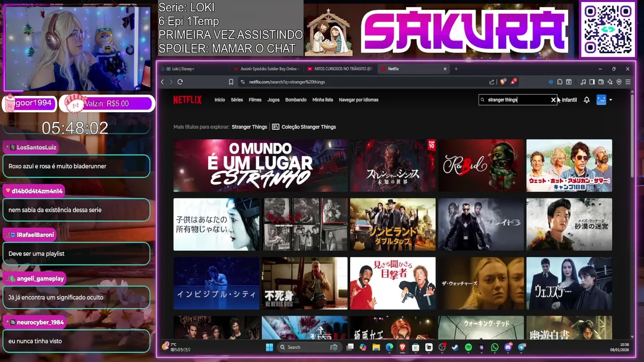Open the browser extensions puzzle icon
The width and height of the screenshot is (644, 362).
[559, 82]
